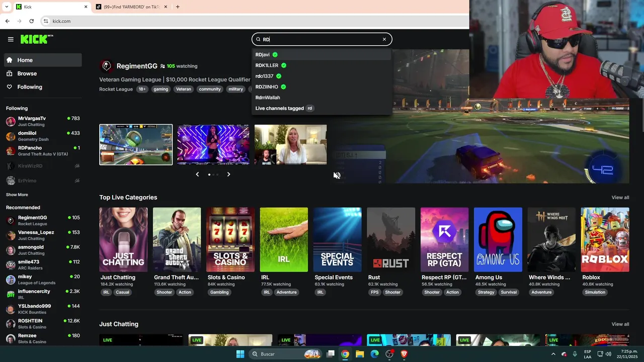644x362 pixels.
Task: Clear the search box with X
Action: point(384,39)
